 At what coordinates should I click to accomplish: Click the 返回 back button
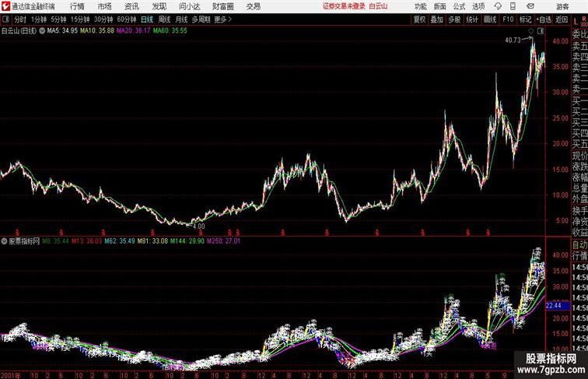[x=562, y=19]
